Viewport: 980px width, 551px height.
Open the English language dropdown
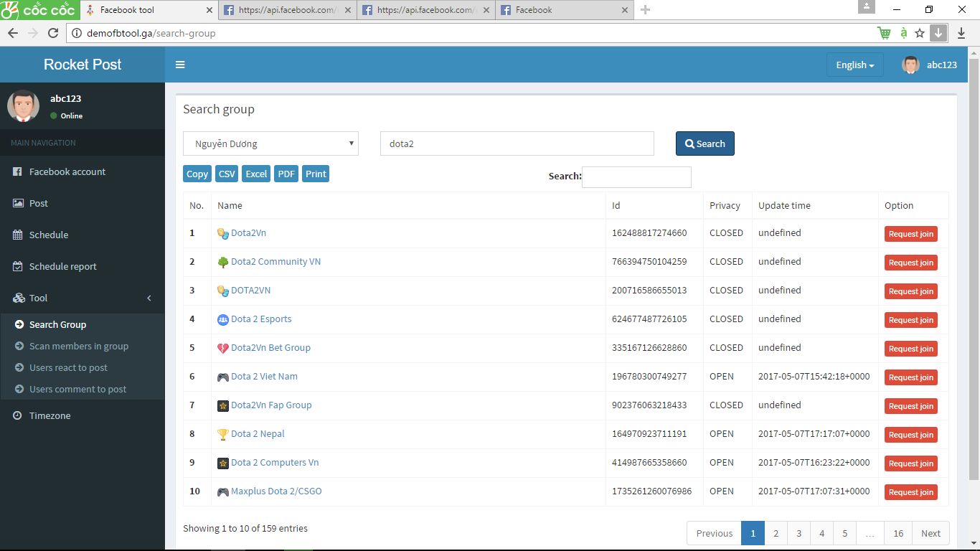(854, 65)
